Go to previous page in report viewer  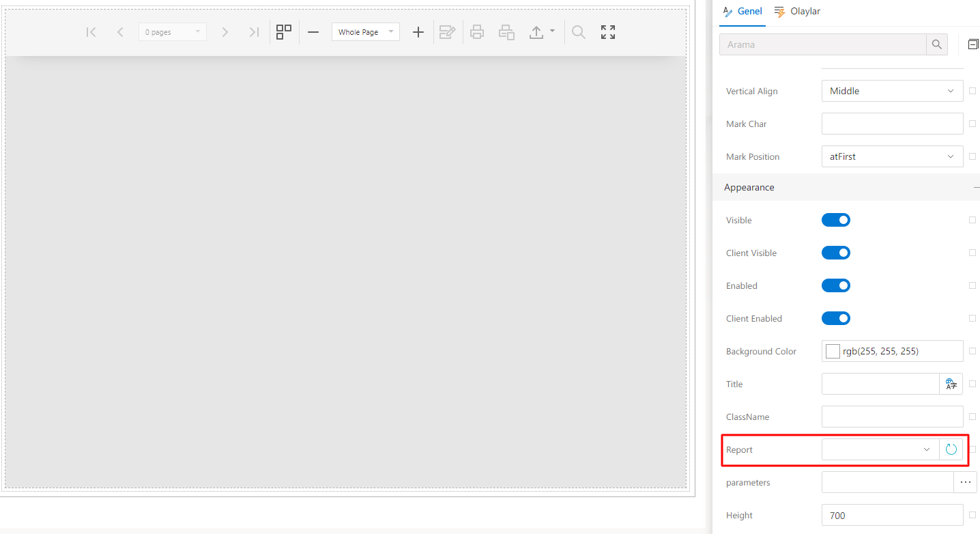click(120, 32)
